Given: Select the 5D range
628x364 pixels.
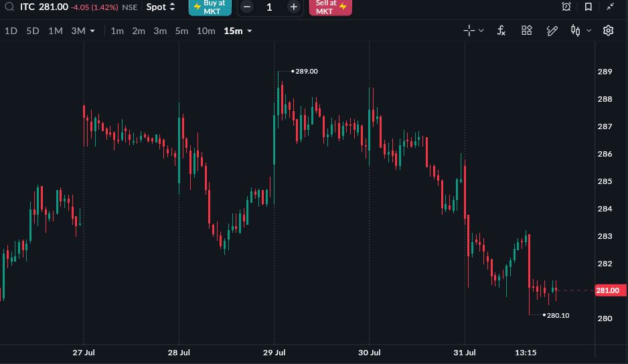Looking at the screenshot, I should point(33,31).
